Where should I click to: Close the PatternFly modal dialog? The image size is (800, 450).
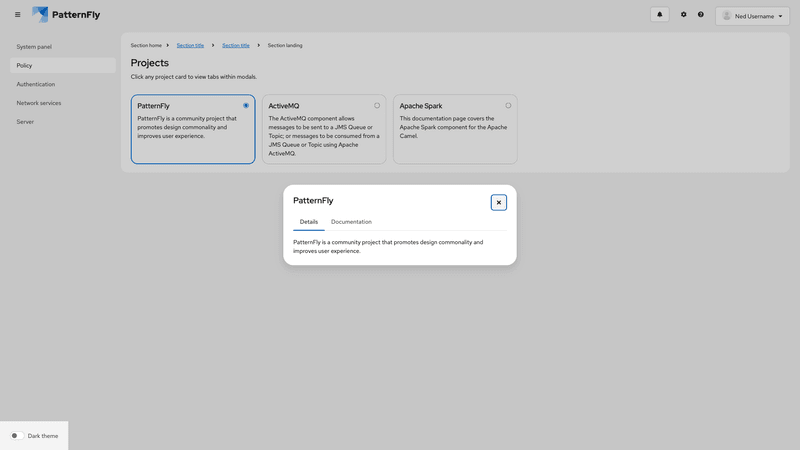499,202
